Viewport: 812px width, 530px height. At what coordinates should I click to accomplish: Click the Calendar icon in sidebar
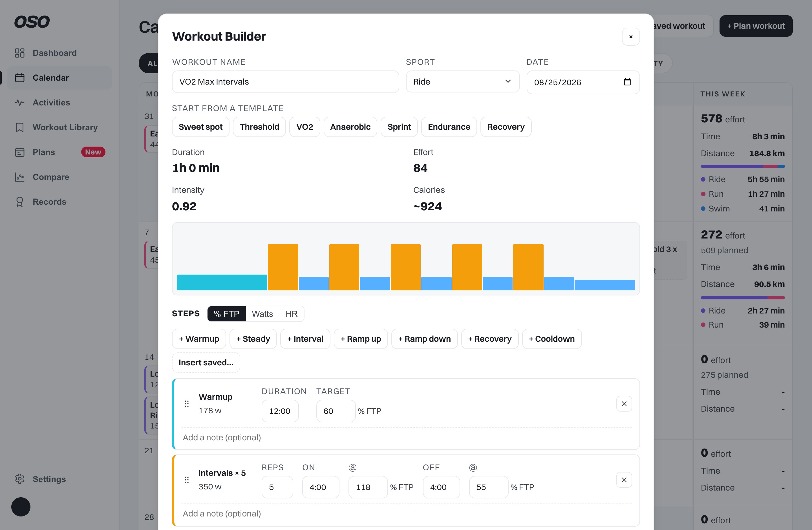pos(20,78)
